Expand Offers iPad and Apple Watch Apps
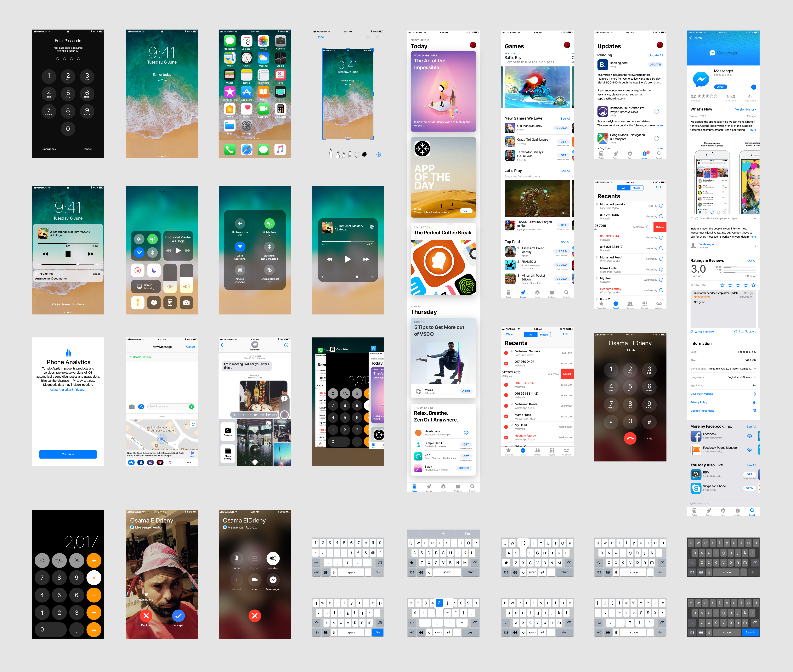The image size is (793, 672). pos(755,219)
